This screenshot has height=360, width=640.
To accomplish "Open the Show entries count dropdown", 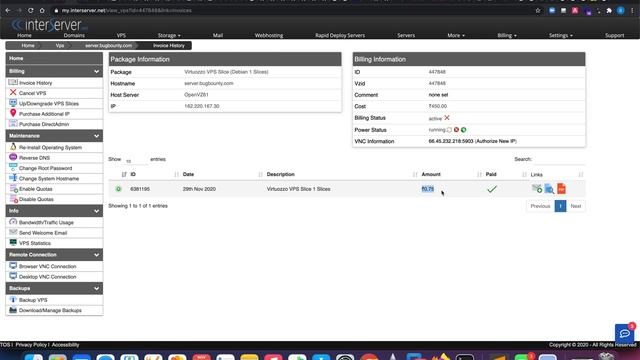I will click(x=135, y=160).
